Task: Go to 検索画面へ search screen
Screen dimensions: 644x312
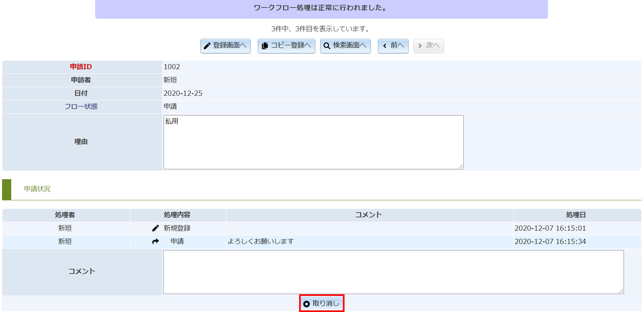Action: click(x=345, y=46)
